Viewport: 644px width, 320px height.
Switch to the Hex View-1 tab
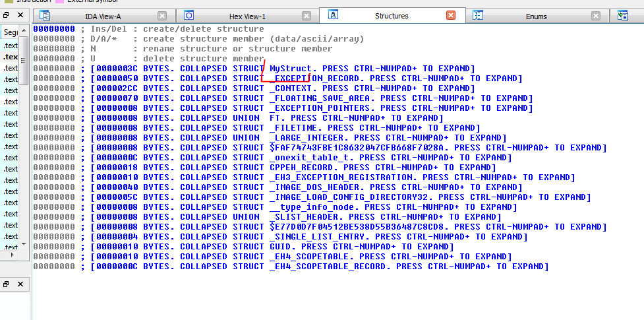coord(247,16)
